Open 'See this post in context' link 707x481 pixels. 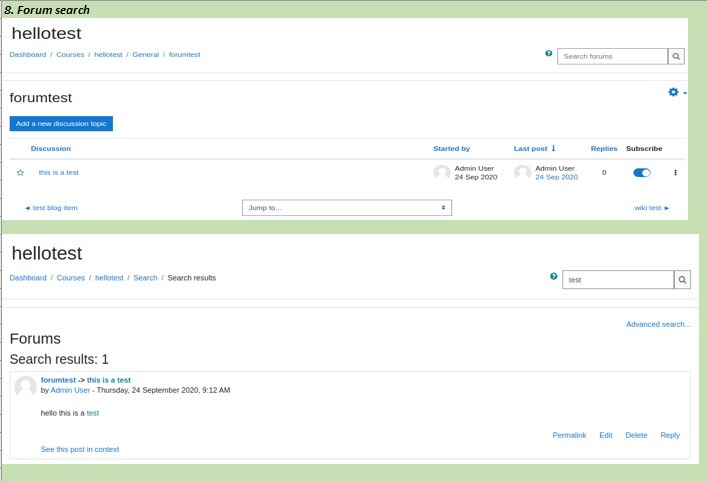(80, 449)
